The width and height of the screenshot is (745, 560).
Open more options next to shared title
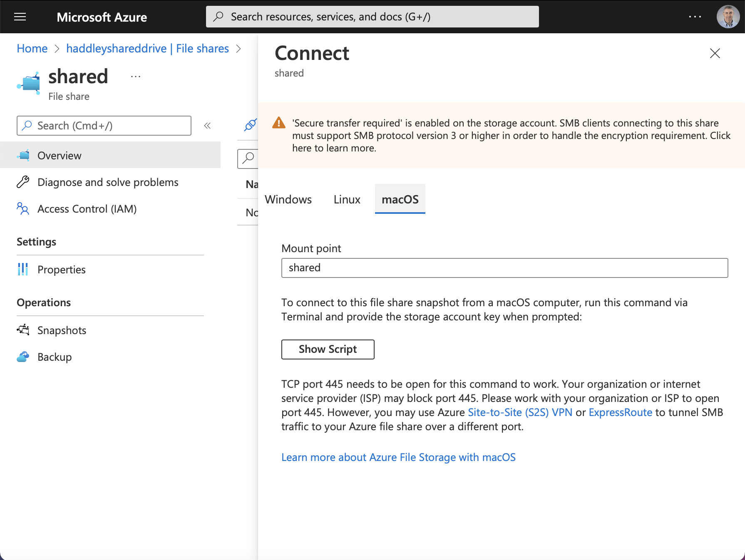136,77
